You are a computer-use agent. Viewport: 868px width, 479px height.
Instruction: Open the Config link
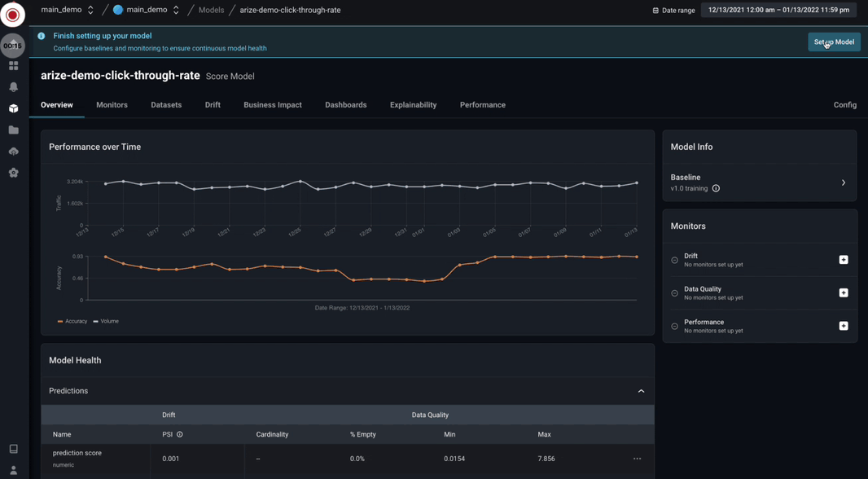coord(844,104)
